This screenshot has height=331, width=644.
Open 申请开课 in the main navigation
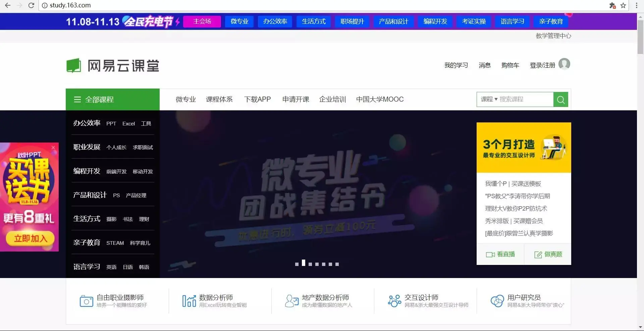296,99
